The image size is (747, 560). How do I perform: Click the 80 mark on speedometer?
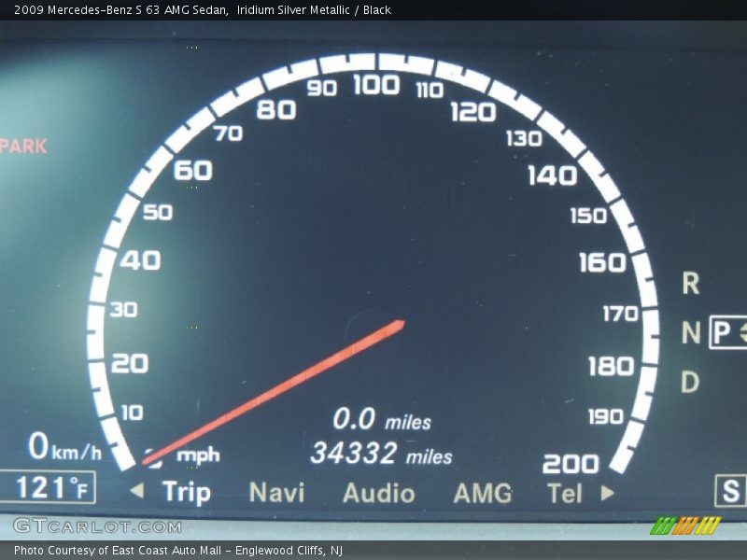[x=276, y=110]
